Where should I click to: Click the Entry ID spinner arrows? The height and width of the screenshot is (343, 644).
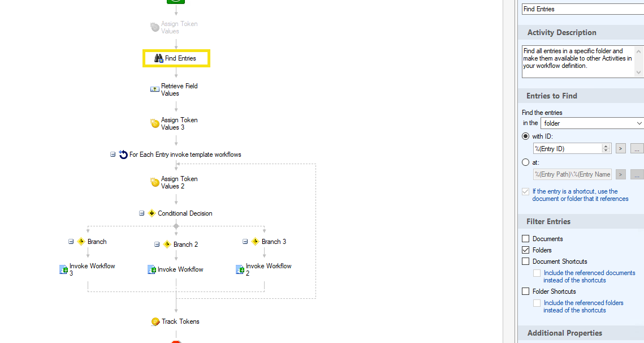click(606, 148)
